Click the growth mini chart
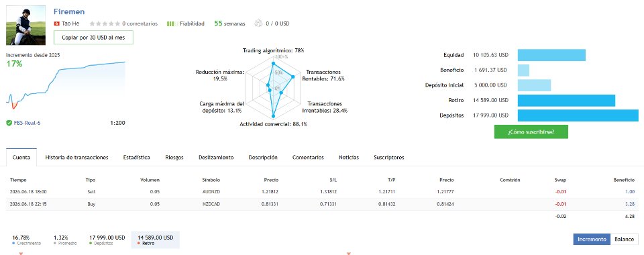This screenshot has width=644, height=255. click(66, 85)
